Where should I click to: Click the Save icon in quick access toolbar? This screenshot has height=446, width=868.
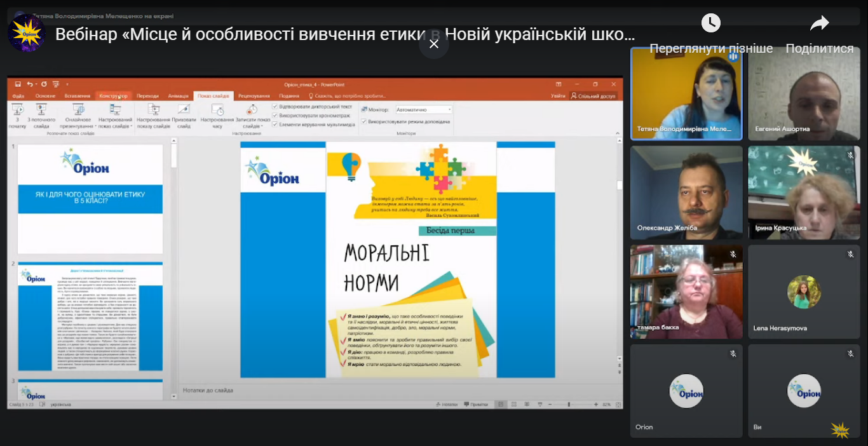coord(18,84)
